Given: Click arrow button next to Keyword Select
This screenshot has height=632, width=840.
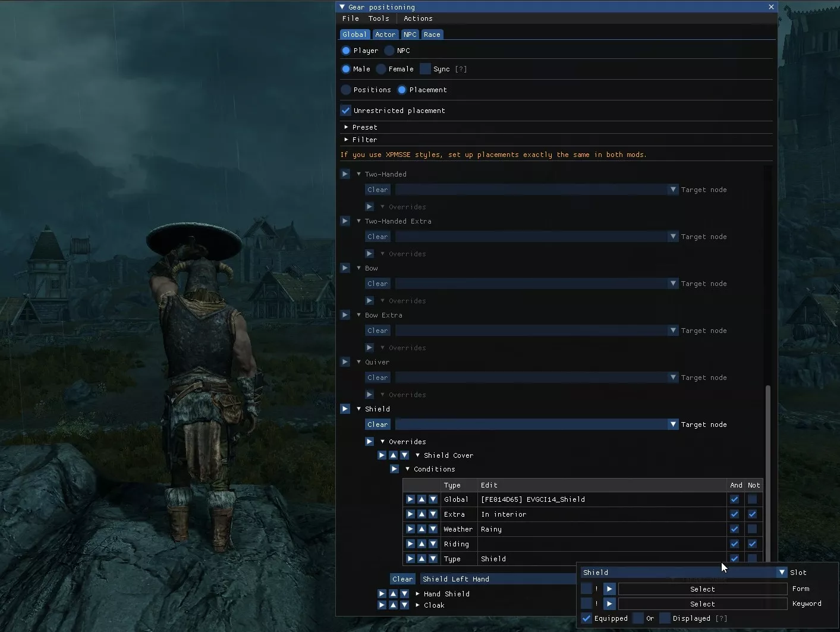Looking at the screenshot, I should [609, 603].
